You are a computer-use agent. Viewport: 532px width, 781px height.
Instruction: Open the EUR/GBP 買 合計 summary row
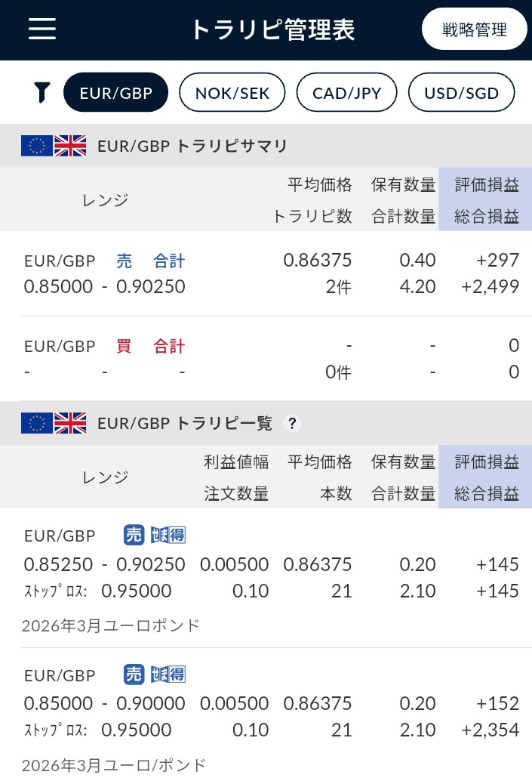[x=272, y=359]
